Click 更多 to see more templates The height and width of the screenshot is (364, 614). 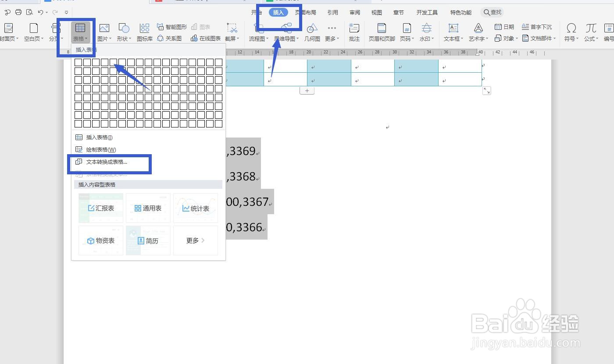pos(196,240)
